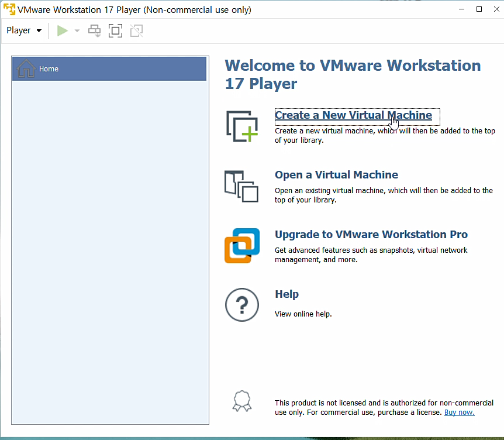The width and height of the screenshot is (504, 440).
Task: Click the Workstation Pro orange-blue logo icon
Action: [242, 246]
